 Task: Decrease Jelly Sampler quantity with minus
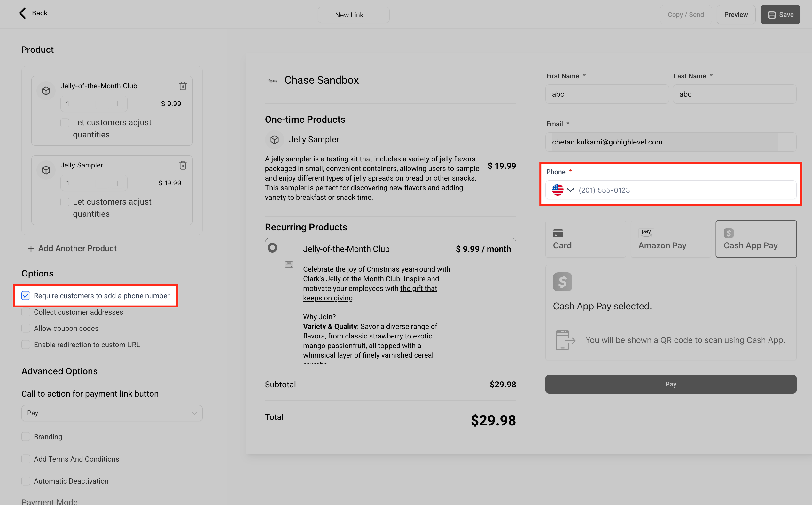pos(102,183)
